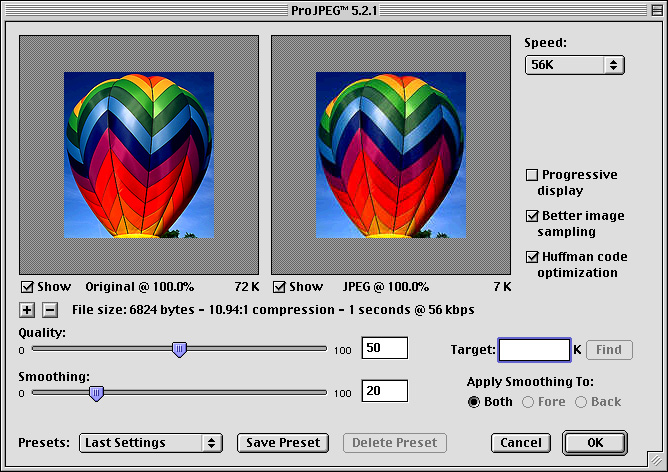This screenshot has width=668, height=472.
Task: Disable Better image sampling option
Action: 532,216
